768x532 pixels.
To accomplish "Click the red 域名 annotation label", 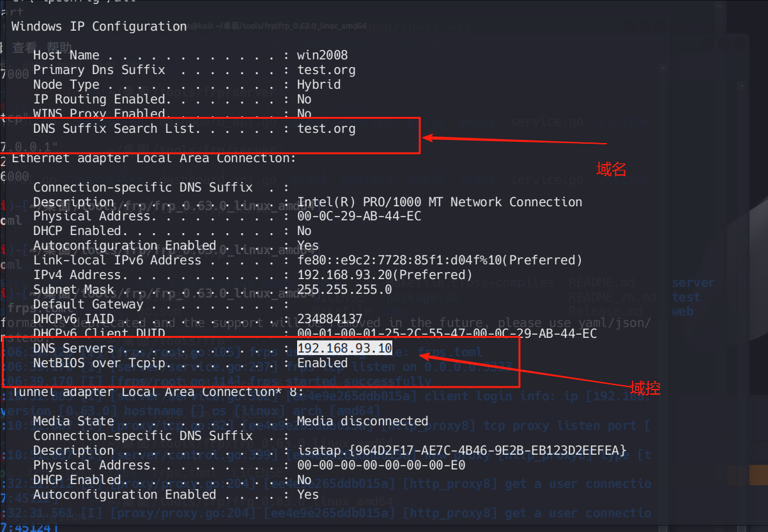I will [x=611, y=169].
